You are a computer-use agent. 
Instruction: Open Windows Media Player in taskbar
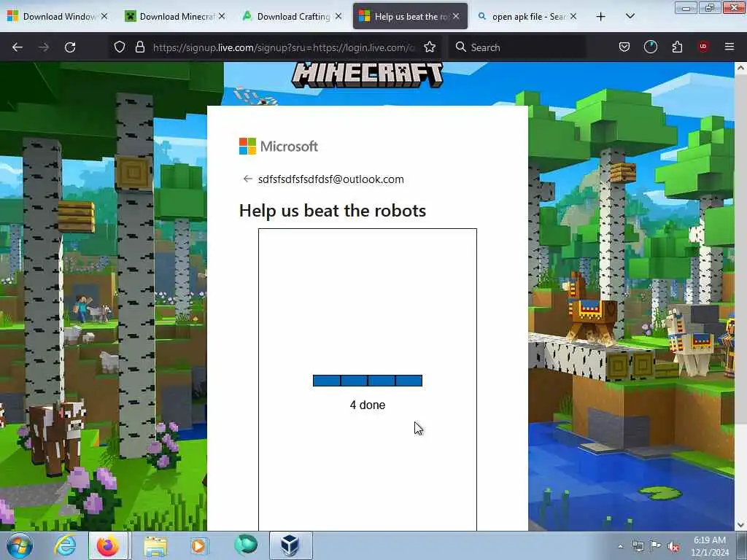coord(198,545)
